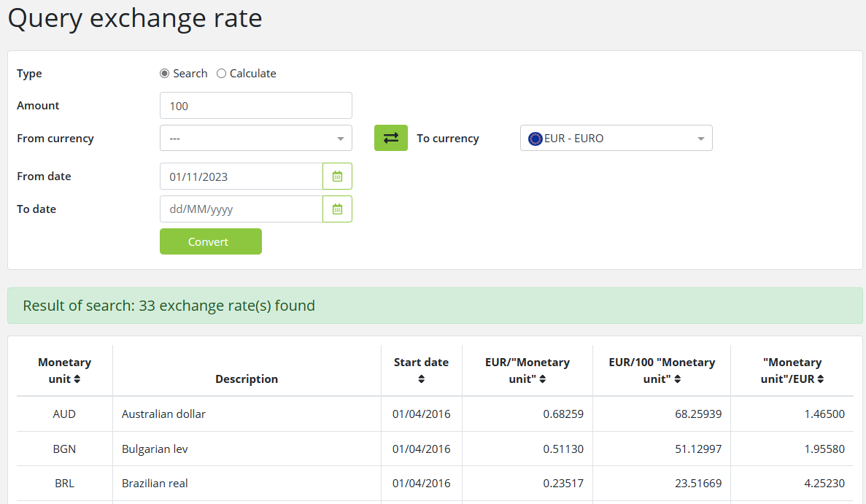Image resolution: width=866 pixels, height=504 pixels.
Task: Sort table by Monetary unit column
Action: tap(77, 379)
